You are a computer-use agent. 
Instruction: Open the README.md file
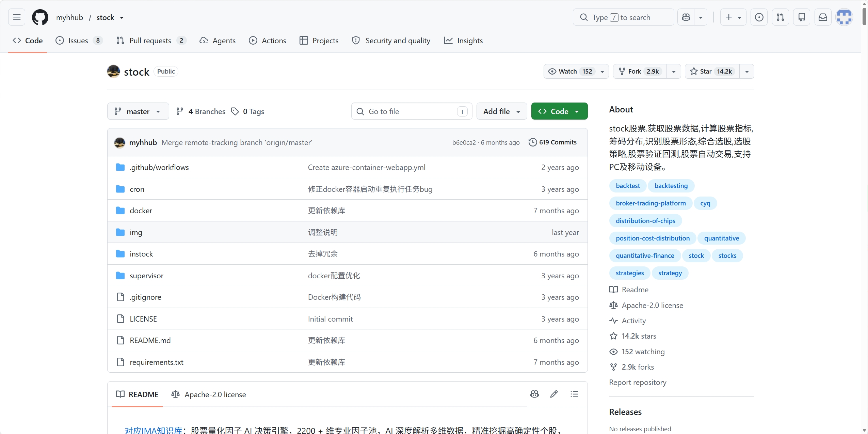[x=150, y=340]
